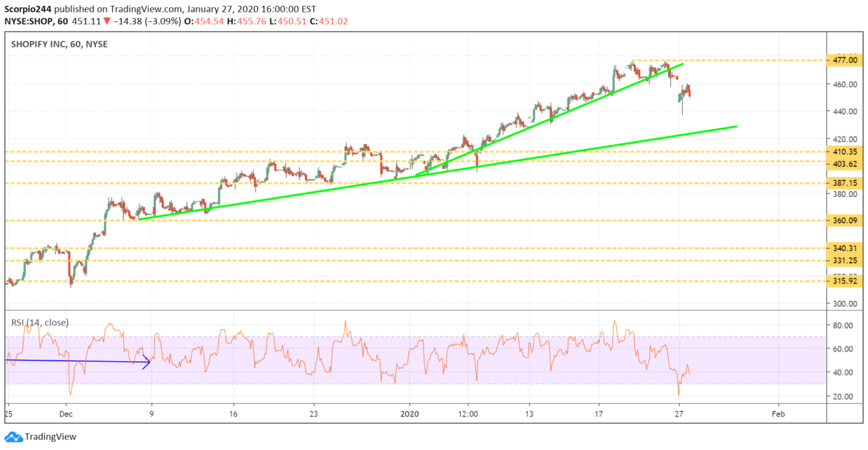
Task: Click the 17 date label on the time axis
Action: pyautogui.click(x=599, y=415)
